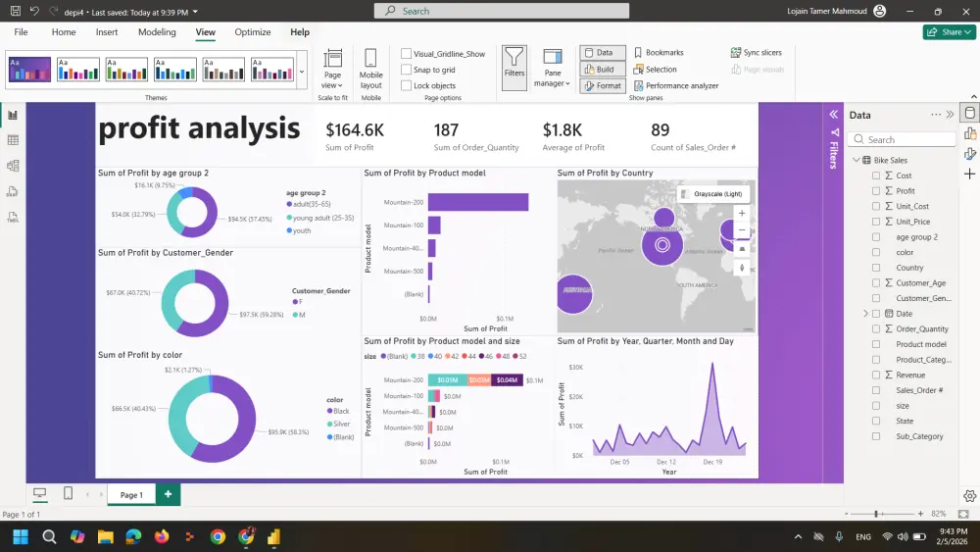Enable Snap to grid checkbox
This screenshot has width=980, height=552.
407,70
